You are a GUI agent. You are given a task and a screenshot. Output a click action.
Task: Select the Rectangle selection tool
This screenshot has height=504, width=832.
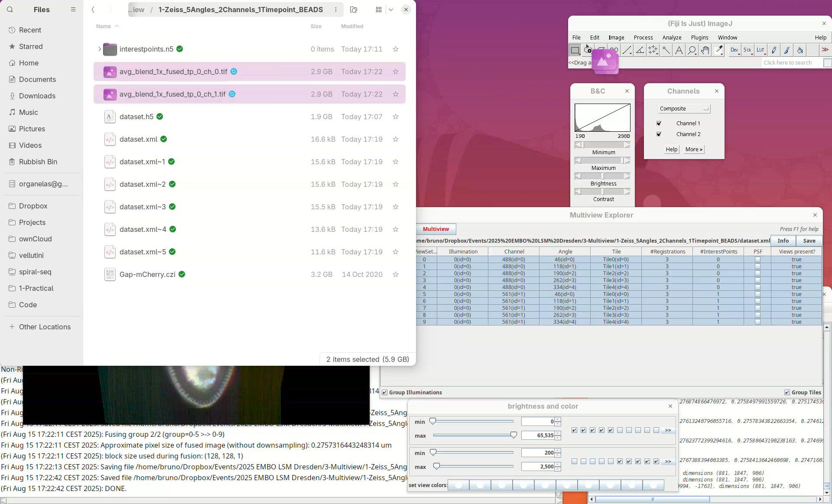click(x=575, y=50)
